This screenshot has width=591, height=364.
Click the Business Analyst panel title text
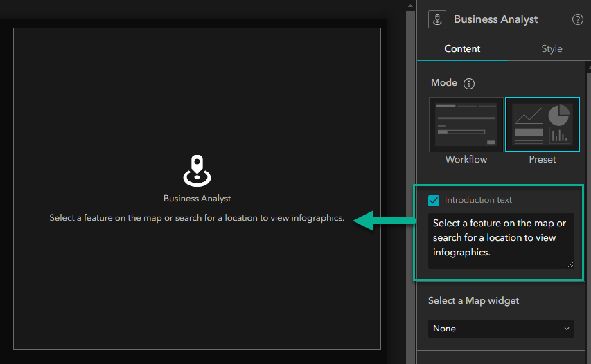[x=495, y=19]
